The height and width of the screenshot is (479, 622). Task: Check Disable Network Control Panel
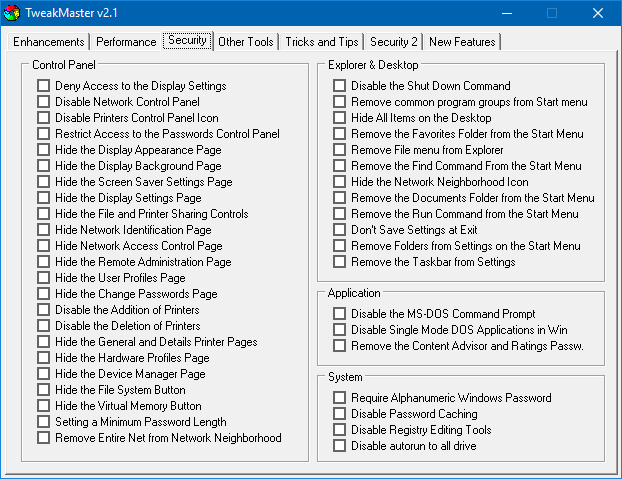[x=44, y=102]
